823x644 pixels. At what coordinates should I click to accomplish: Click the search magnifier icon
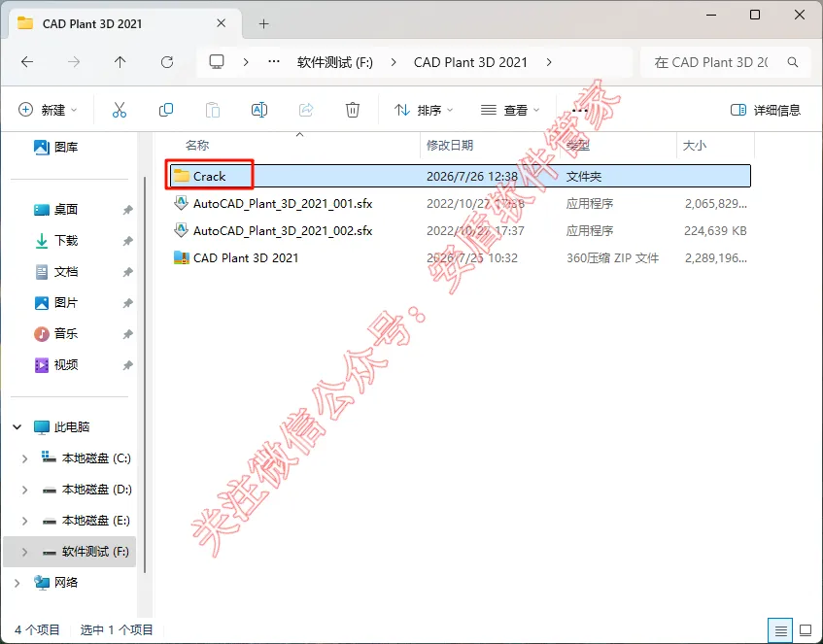coord(793,62)
